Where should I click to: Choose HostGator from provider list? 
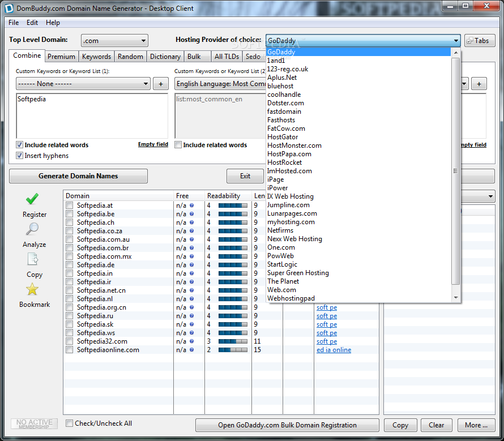click(283, 137)
